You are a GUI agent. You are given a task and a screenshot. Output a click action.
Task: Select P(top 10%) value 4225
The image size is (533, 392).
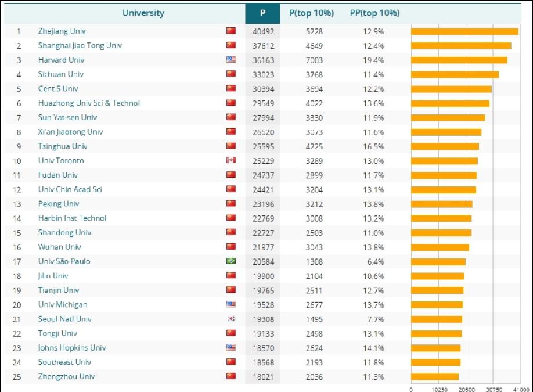pos(314,147)
